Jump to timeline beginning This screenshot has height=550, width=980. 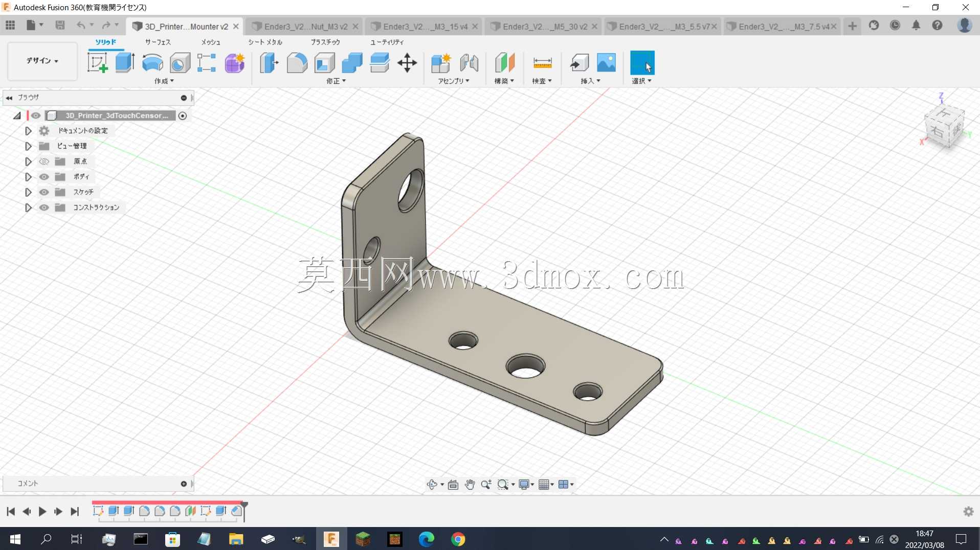(x=11, y=511)
